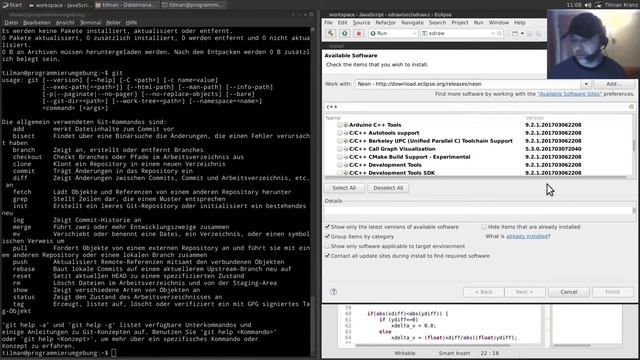Open the Available Software Sites link
640x360 pixels.
569,94
